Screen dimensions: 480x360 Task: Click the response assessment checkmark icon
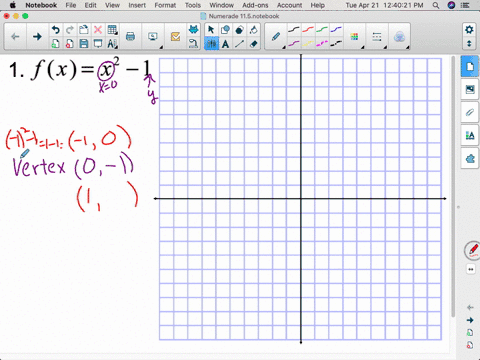(175, 37)
